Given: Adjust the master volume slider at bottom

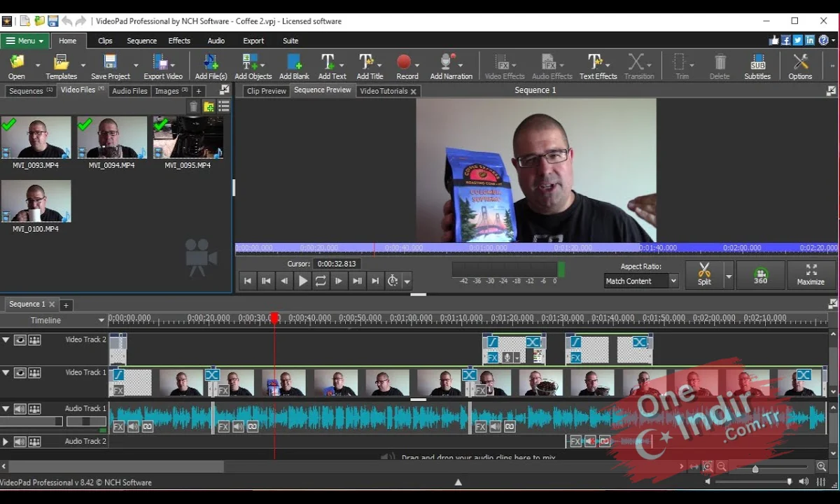Looking at the screenshot, I should tap(789, 482).
